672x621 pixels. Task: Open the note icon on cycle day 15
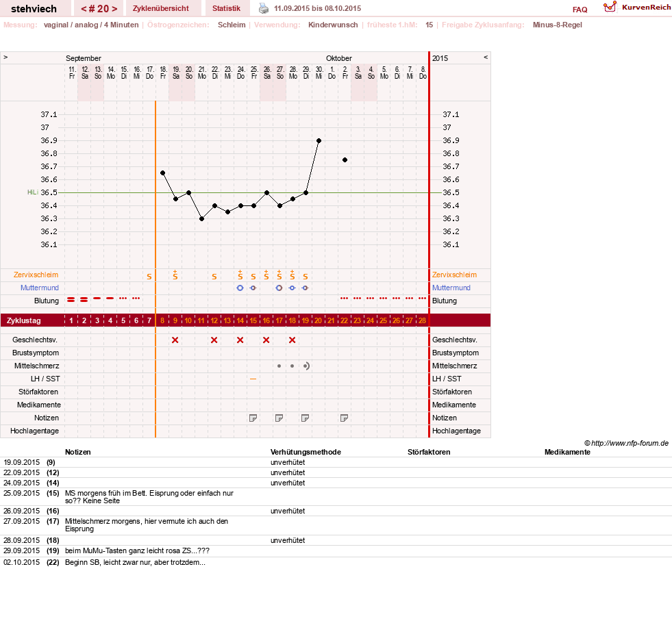tap(253, 418)
